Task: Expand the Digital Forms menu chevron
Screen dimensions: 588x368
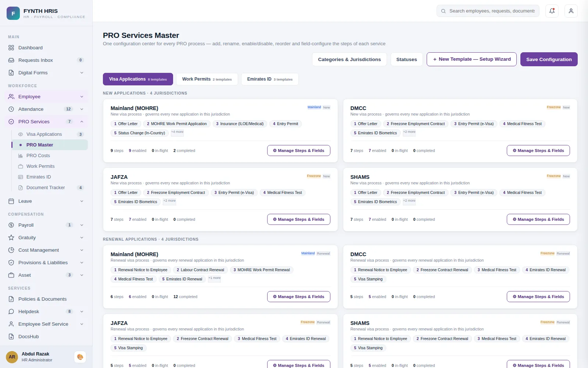Action: click(82, 73)
